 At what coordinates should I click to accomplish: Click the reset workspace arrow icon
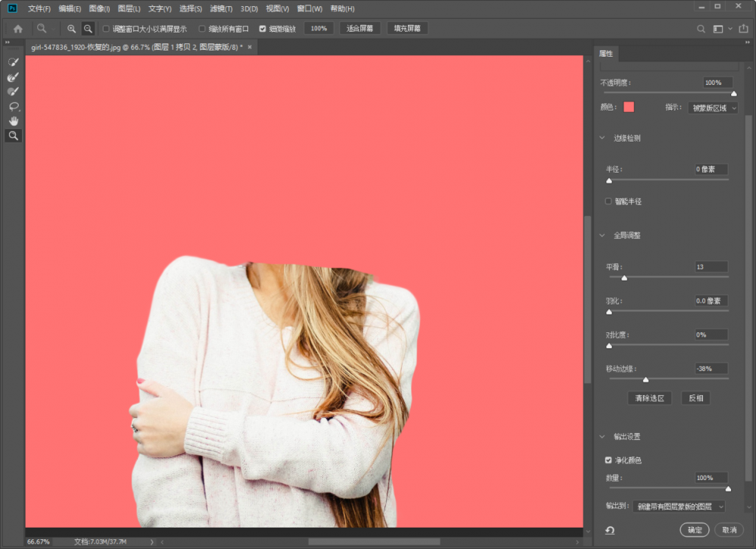click(609, 530)
